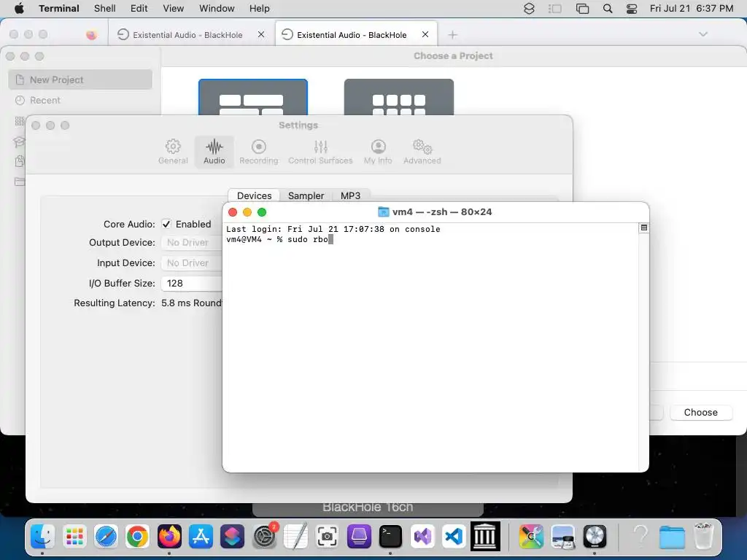Open the View menu
The image size is (747, 560).
(x=174, y=9)
